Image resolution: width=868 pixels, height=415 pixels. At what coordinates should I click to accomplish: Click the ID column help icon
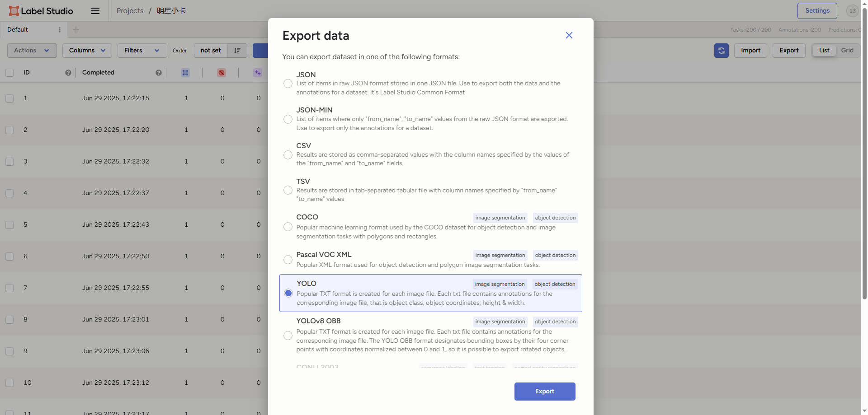click(x=68, y=73)
